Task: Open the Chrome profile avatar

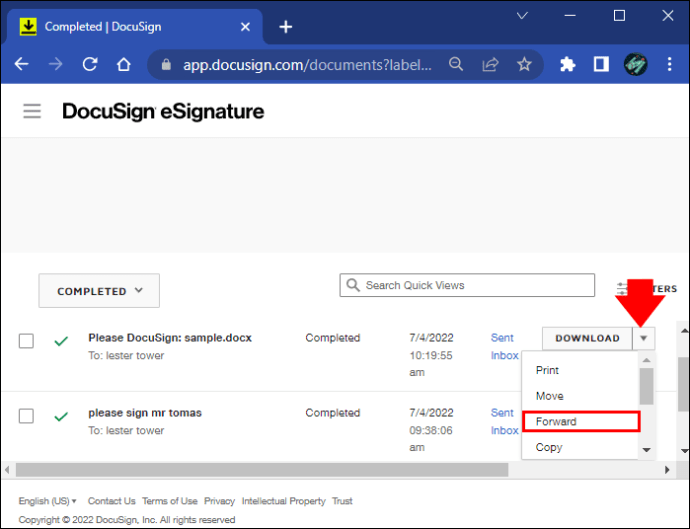Action: tap(635, 64)
